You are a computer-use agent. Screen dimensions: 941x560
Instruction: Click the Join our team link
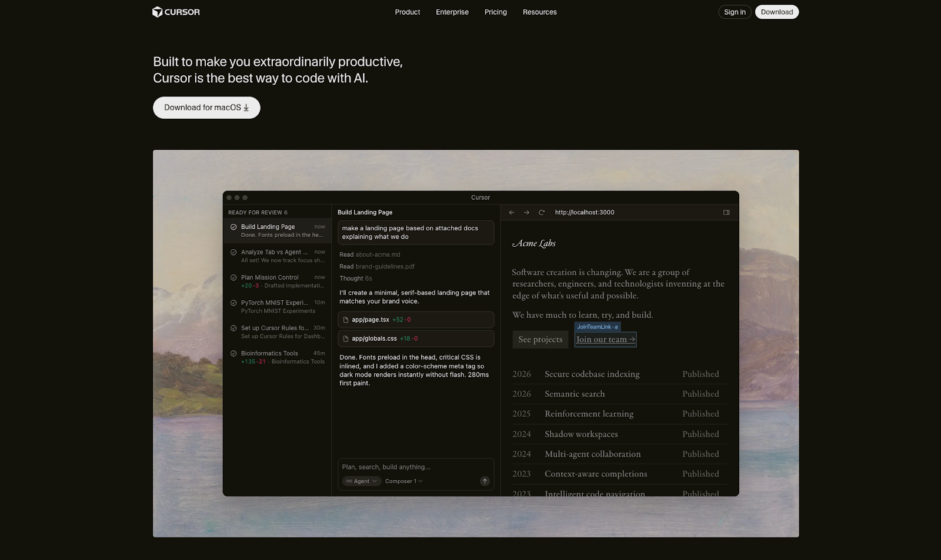click(605, 340)
